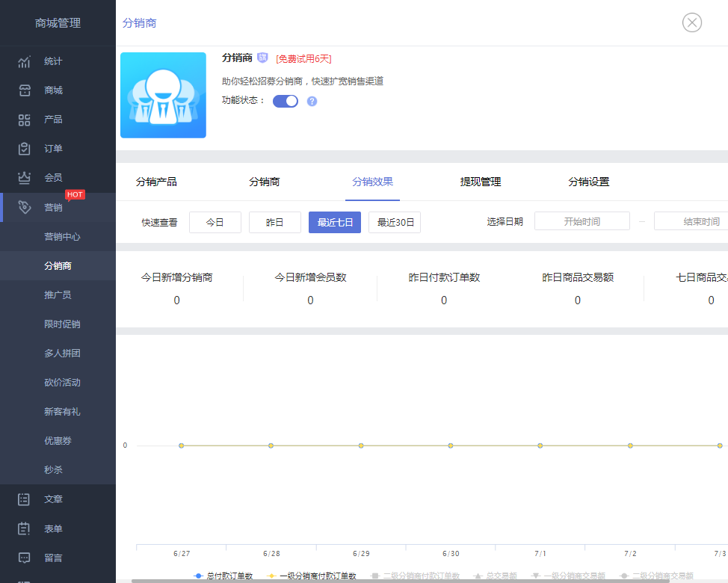Click the 开始时间 date field
728x583 pixels.
tap(582, 221)
